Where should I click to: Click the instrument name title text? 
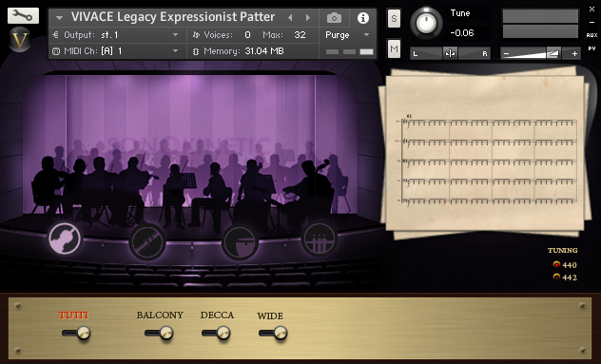pos(173,17)
